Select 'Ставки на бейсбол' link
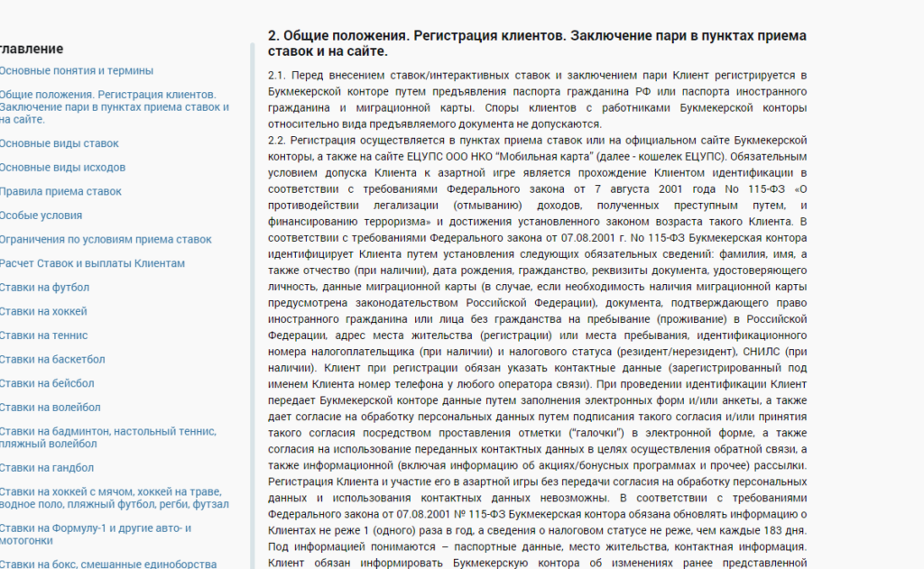The width and height of the screenshot is (924, 569). (x=47, y=383)
